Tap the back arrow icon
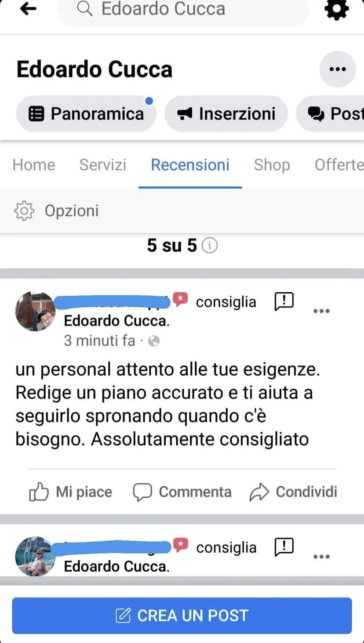Image resolution: width=364 pixels, height=643 pixels. tap(28, 8)
